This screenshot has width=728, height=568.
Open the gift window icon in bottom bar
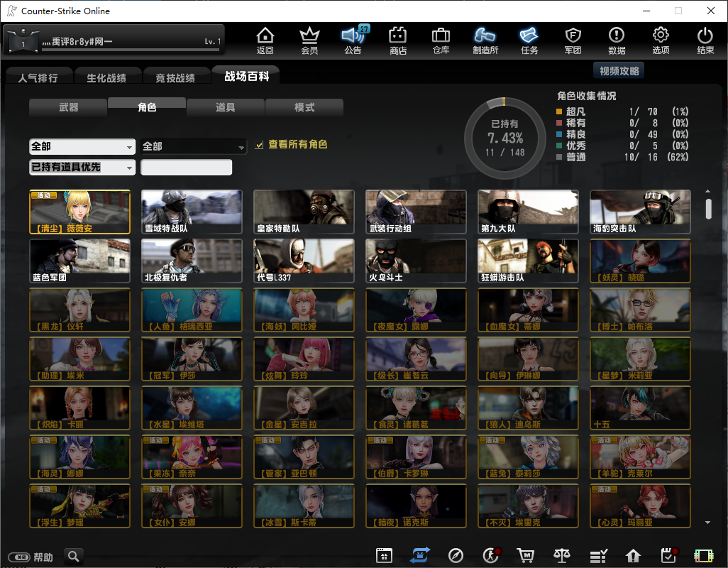384,555
